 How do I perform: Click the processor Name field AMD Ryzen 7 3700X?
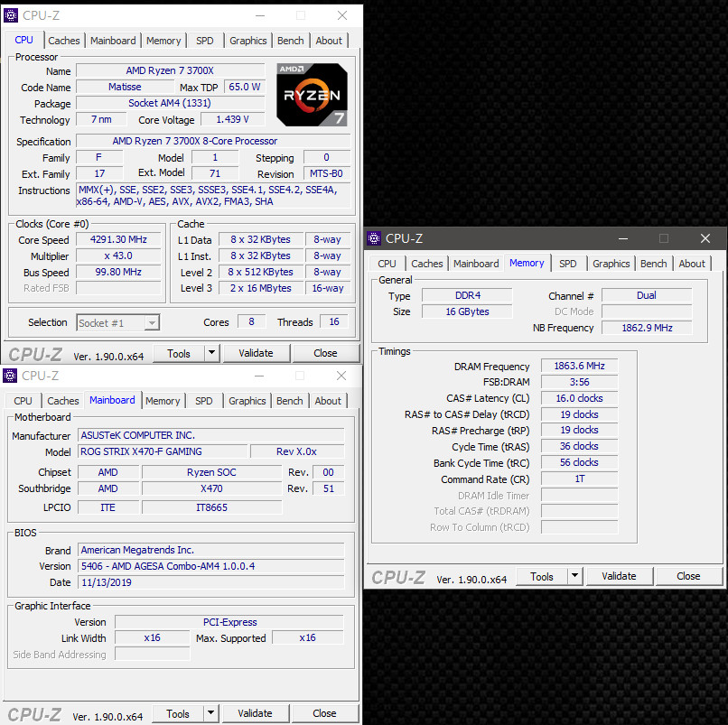pyautogui.click(x=170, y=70)
